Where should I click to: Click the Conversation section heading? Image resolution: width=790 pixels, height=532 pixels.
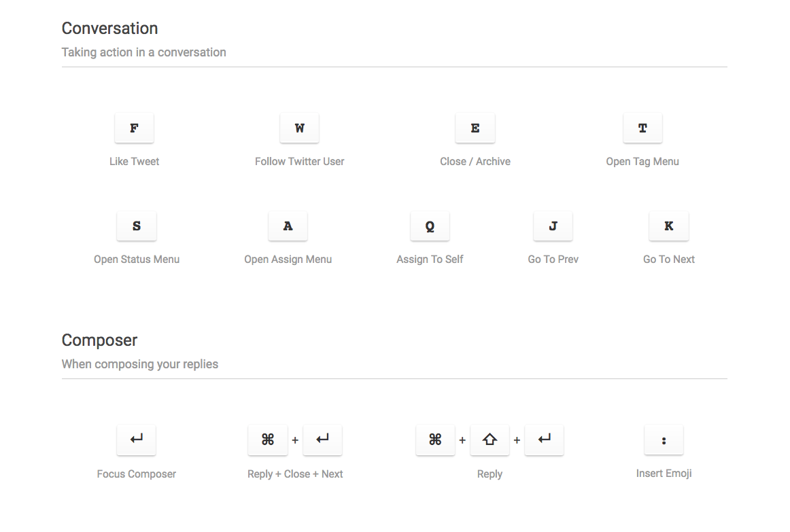point(109,28)
